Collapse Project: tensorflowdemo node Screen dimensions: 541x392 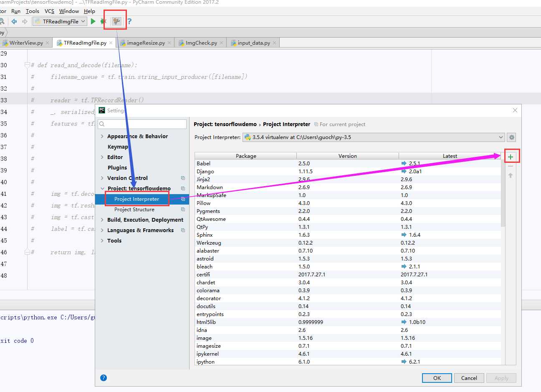point(102,189)
